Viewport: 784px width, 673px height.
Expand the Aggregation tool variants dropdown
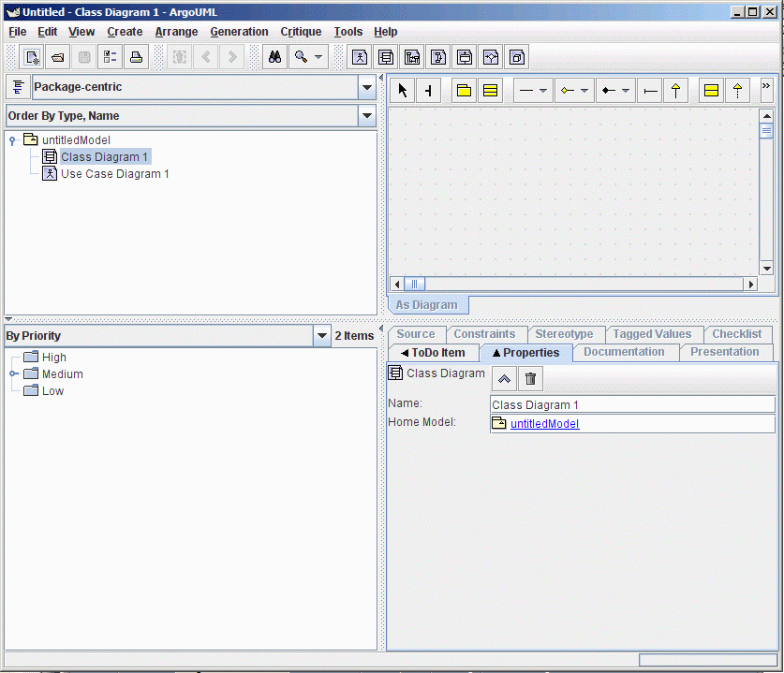point(584,91)
